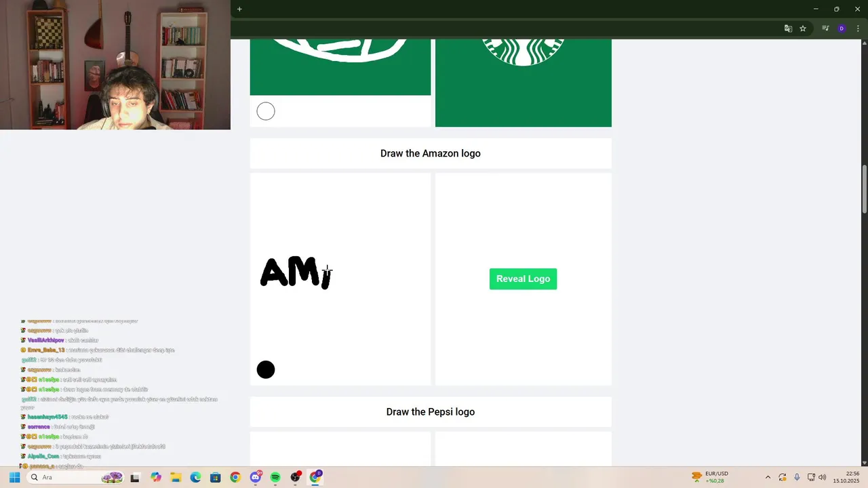Click the 'Draw the Amazon logo' heading
The image size is (868, 488).
[431, 153]
